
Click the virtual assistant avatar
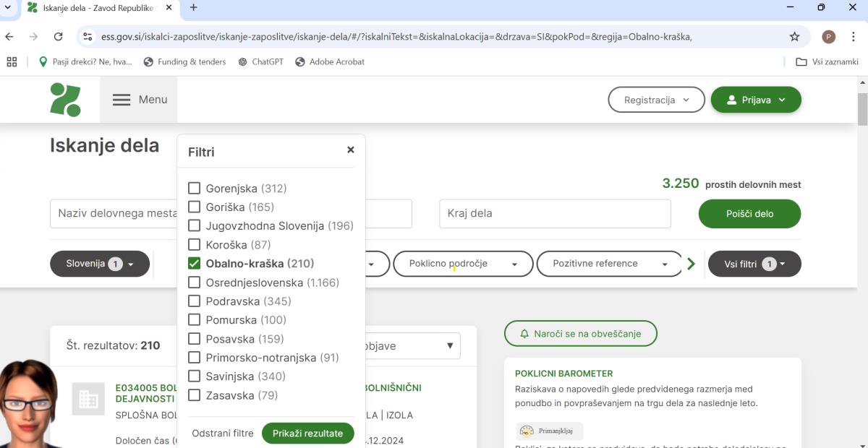click(x=29, y=405)
